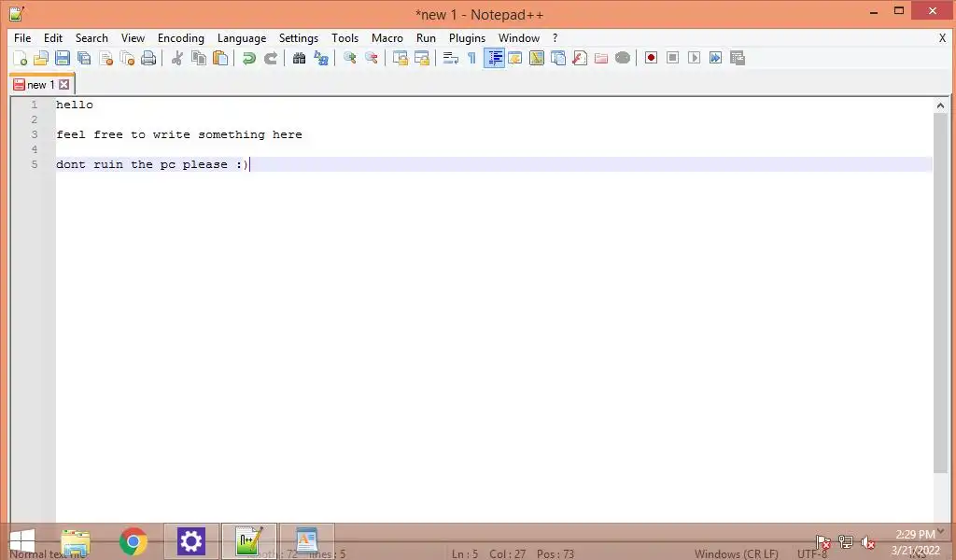The height and width of the screenshot is (560, 956).
Task: Click the line 'feel free to write something here'
Action: pyautogui.click(x=178, y=134)
